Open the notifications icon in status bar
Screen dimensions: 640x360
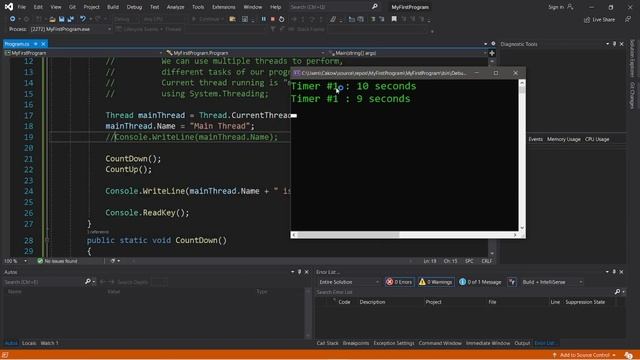[629, 355]
